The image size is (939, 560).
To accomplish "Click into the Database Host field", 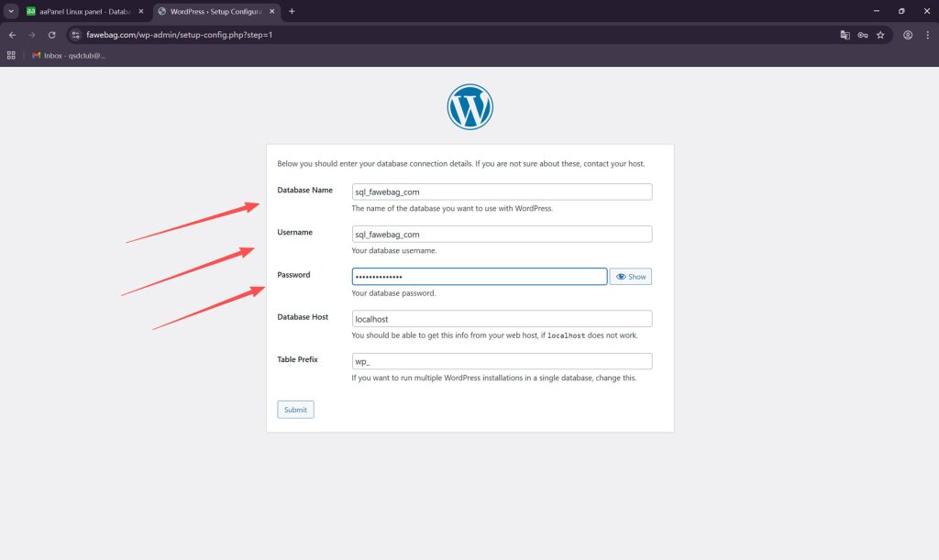I will click(502, 319).
